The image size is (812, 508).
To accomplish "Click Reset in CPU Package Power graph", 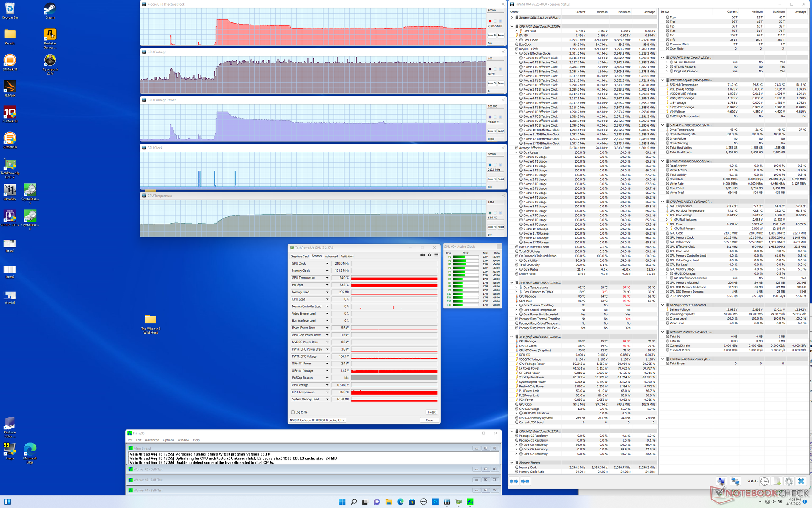I will pyautogui.click(x=501, y=131).
